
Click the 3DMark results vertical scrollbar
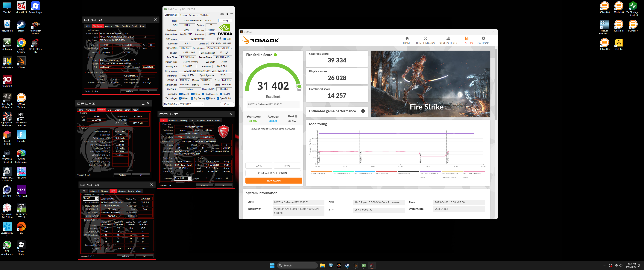496,85
